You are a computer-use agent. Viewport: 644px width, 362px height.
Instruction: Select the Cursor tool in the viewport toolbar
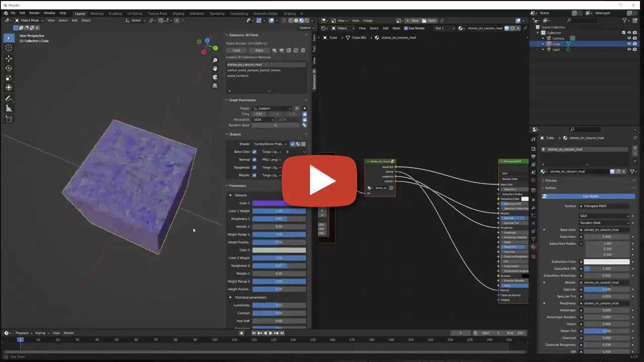9,47
